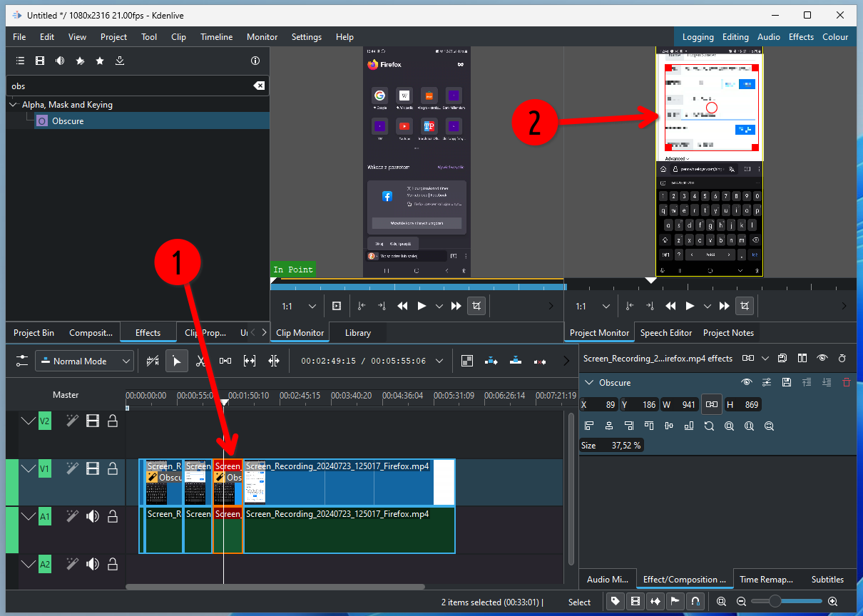Switch to the Library tab
The height and width of the screenshot is (616, 863).
point(357,332)
